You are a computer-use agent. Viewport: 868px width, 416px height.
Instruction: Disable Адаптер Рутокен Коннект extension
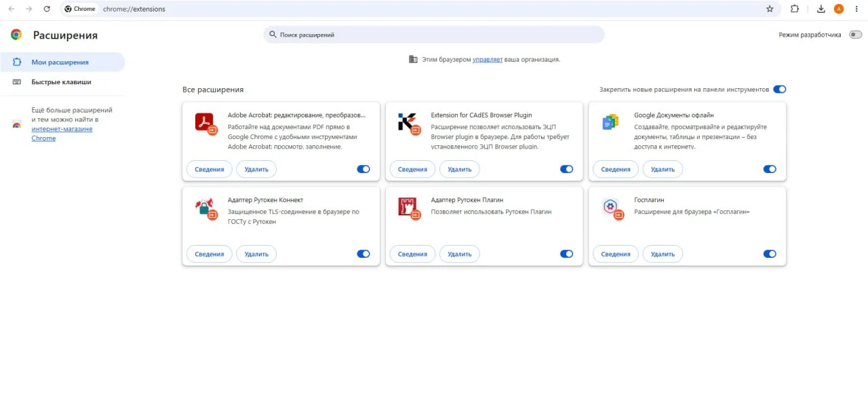363,254
